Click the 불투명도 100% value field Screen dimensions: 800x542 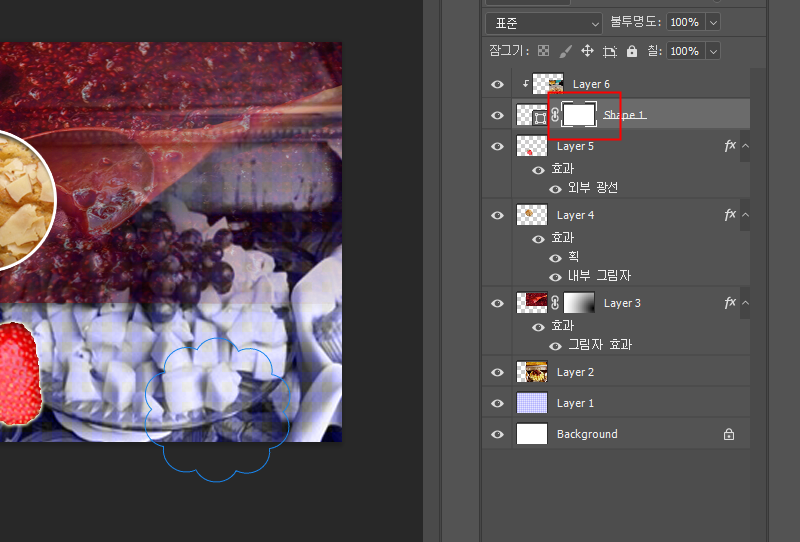(x=686, y=22)
